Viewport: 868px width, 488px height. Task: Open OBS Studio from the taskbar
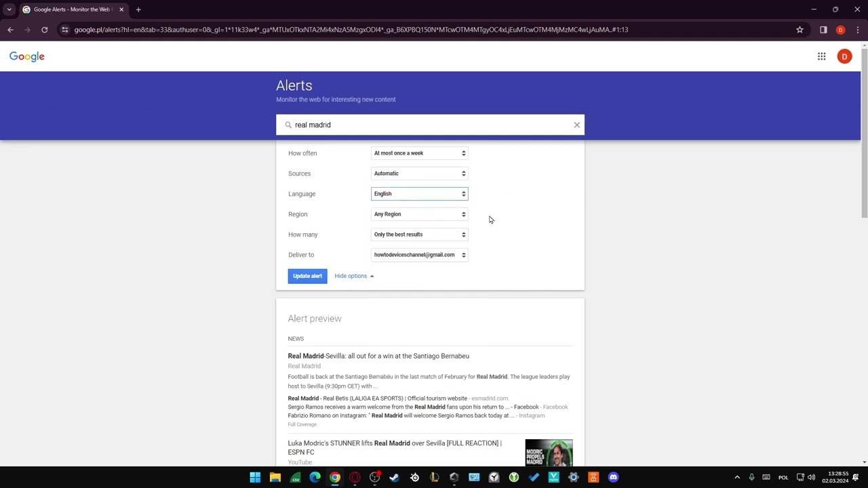pyautogui.click(x=374, y=477)
